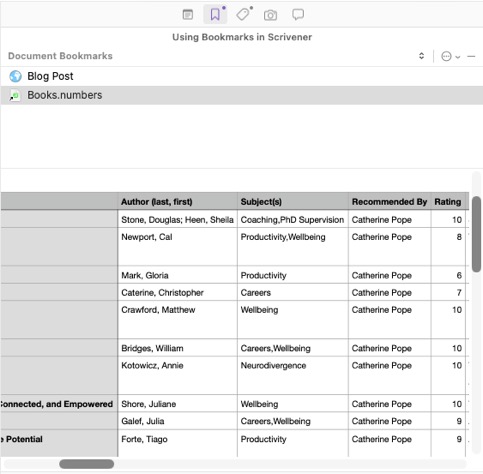Open the Notes inspector tab

point(188,15)
